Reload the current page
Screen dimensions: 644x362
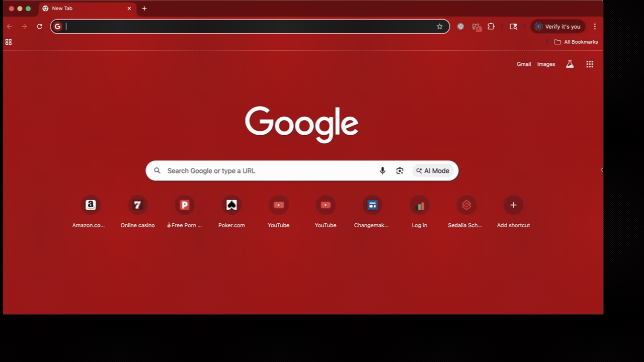tap(39, 27)
